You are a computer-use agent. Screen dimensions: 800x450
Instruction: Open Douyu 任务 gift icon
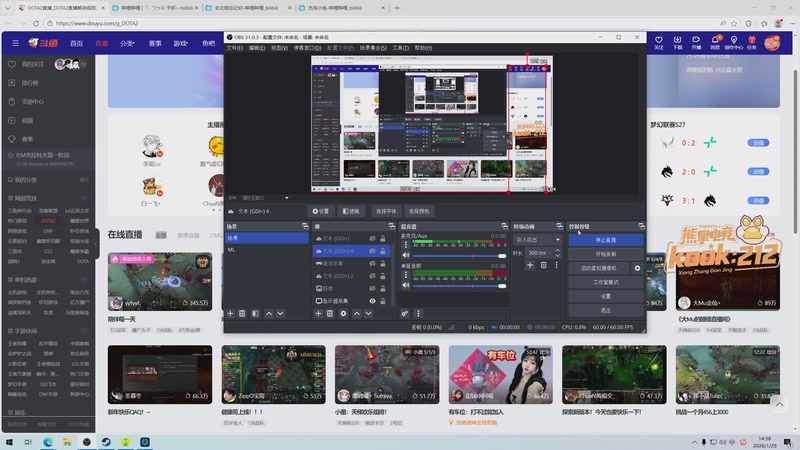[752, 42]
